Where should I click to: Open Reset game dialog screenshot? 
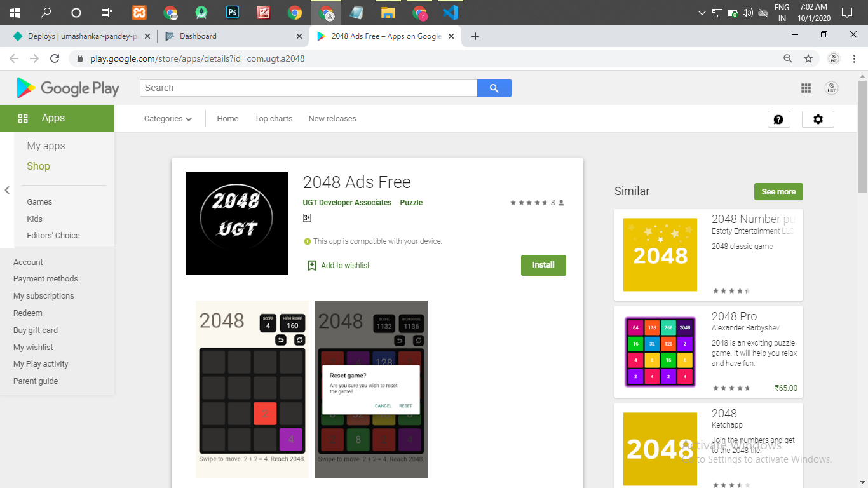click(x=371, y=389)
